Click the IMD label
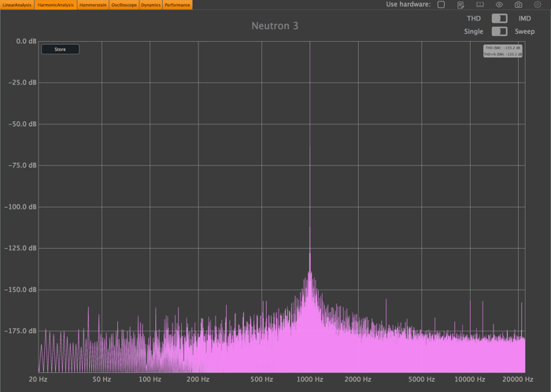 (x=525, y=19)
